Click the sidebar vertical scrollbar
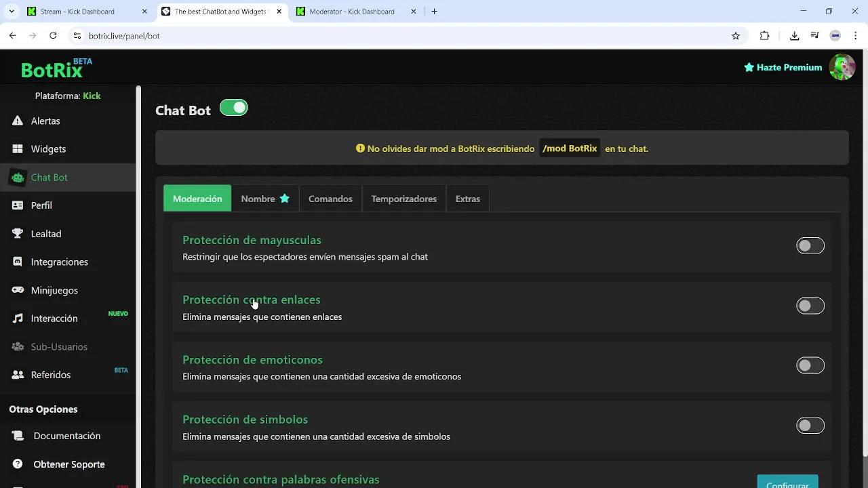Screen dimensions: 868x488 tap(138, 286)
